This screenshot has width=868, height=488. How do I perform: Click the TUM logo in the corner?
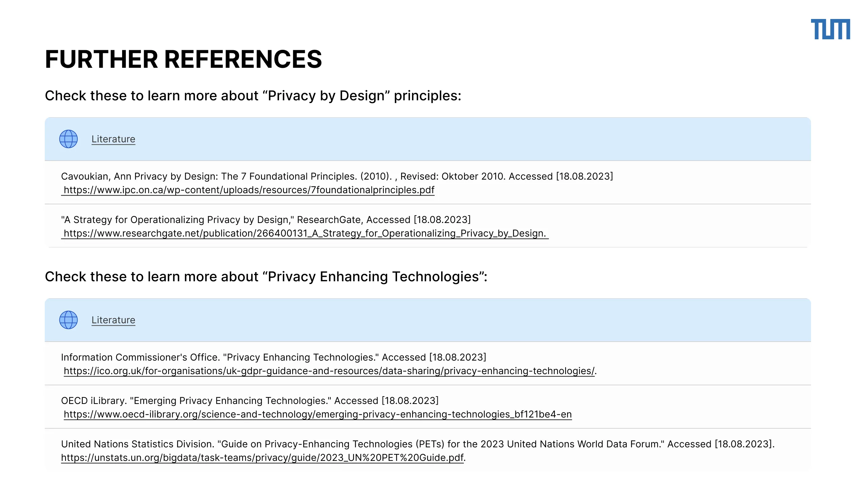[830, 29]
